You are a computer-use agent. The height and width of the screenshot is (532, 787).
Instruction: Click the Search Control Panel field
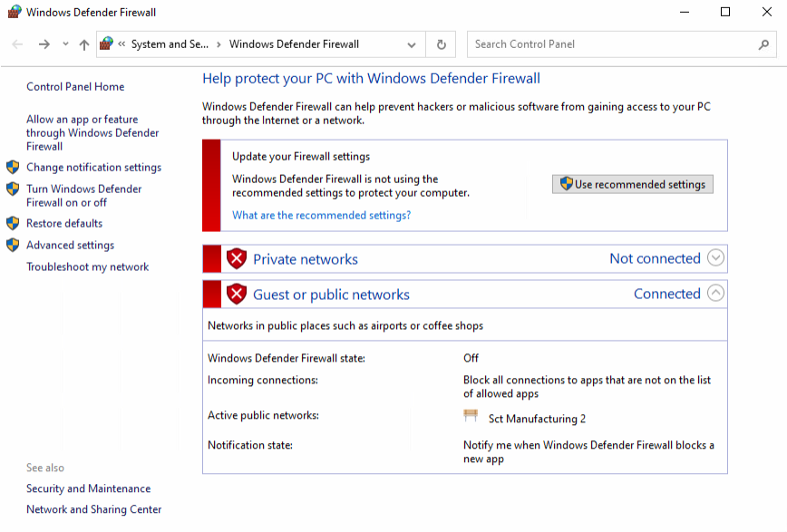(x=621, y=44)
